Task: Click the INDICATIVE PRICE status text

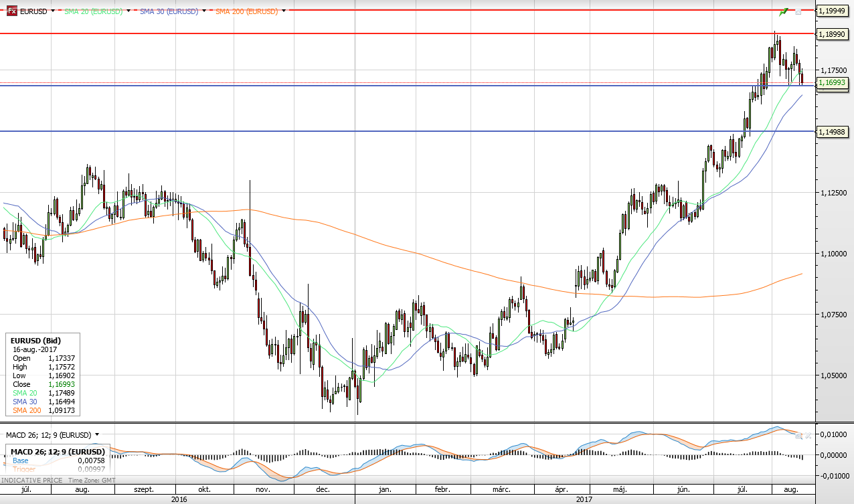Action: point(33,481)
